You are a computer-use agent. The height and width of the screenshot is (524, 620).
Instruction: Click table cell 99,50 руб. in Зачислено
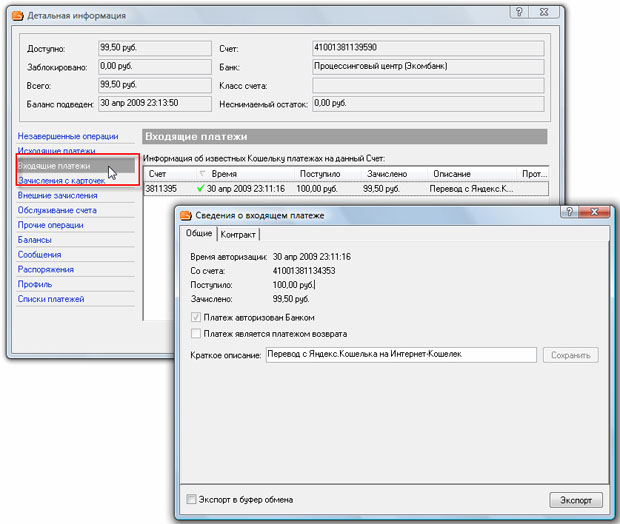click(382, 189)
